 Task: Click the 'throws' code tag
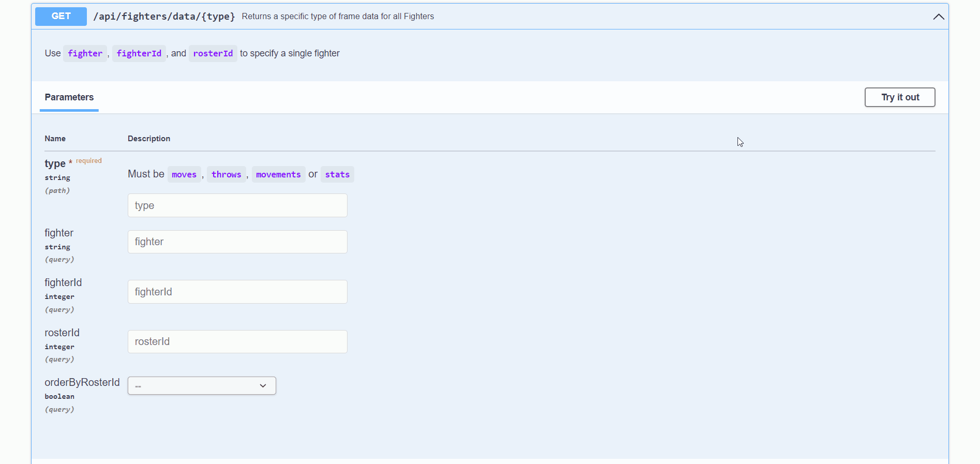(227, 174)
